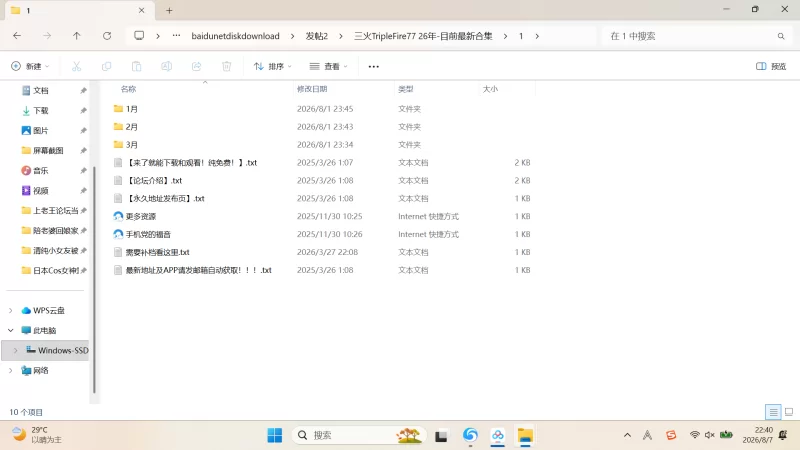800x450 pixels.
Task: Open Windows Start menu
Action: 274,435
